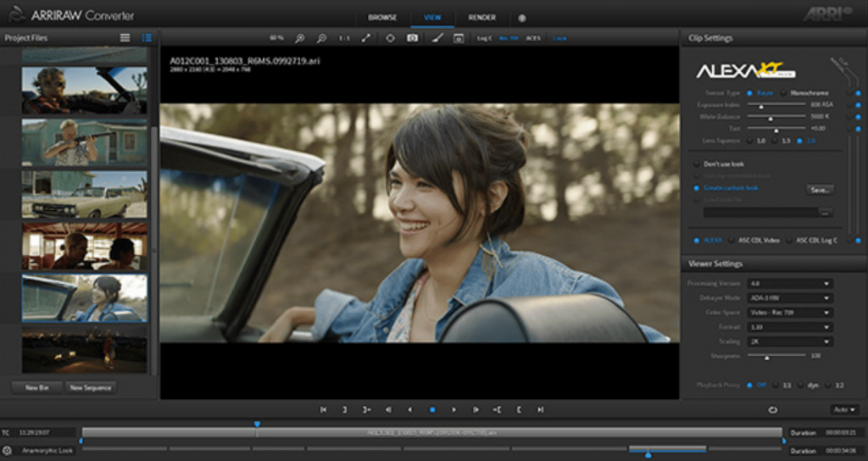The image size is (868, 461).
Task: Click the crosshair target icon in viewer toolbar
Action: pos(390,38)
